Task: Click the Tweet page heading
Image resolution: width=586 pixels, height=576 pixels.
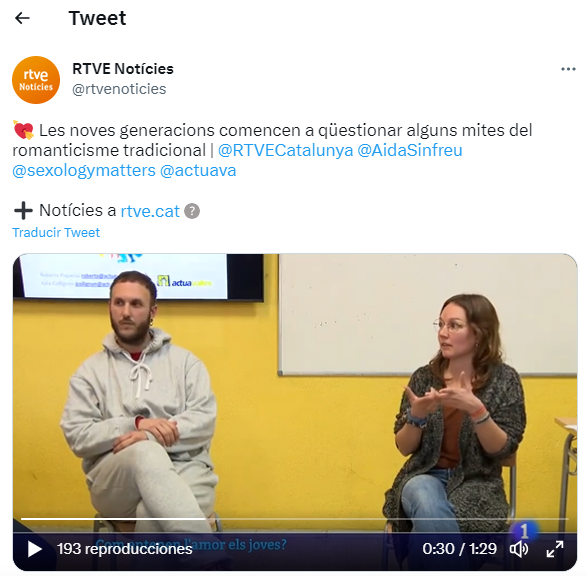Action: (97, 18)
